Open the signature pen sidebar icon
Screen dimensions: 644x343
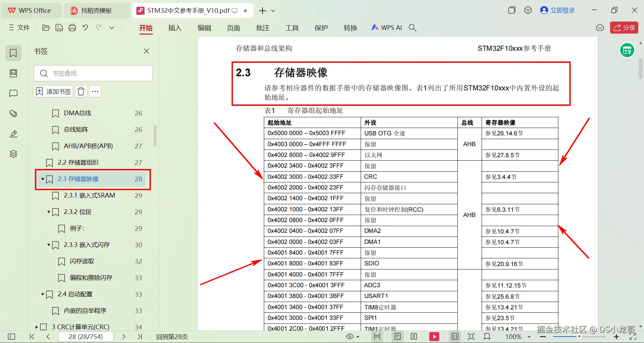13,134
